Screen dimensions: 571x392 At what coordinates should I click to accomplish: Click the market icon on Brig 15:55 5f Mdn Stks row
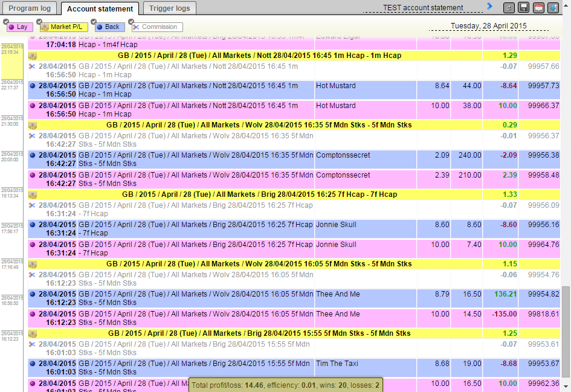[x=33, y=334]
